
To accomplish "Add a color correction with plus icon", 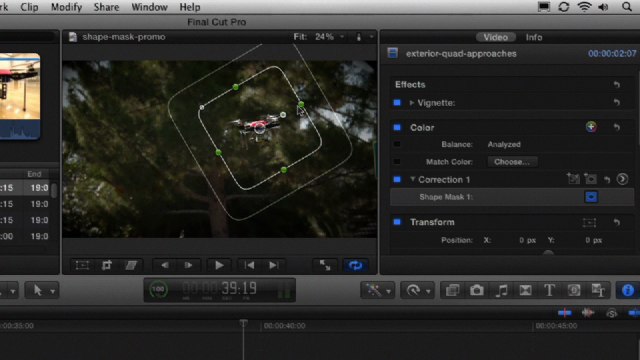I will click(591, 127).
